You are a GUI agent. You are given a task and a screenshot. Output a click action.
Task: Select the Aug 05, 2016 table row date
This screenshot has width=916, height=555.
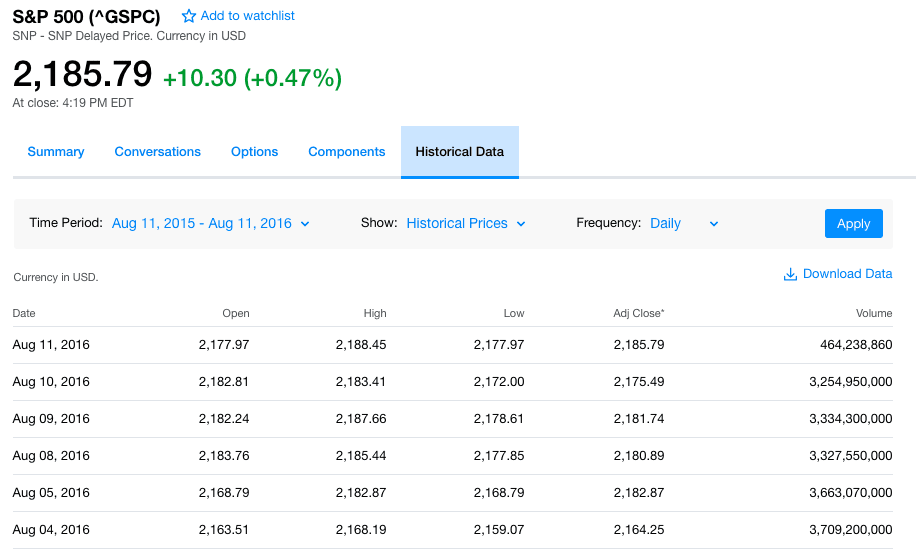pos(51,493)
